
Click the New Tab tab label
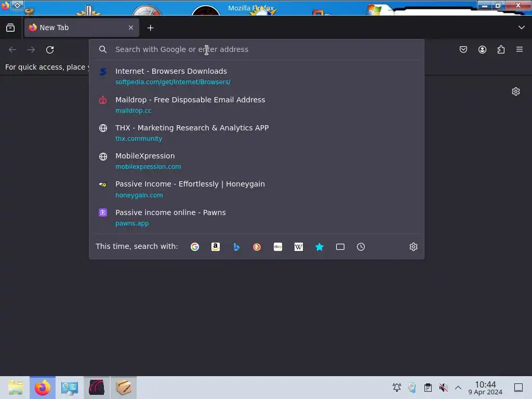pyautogui.click(x=54, y=28)
